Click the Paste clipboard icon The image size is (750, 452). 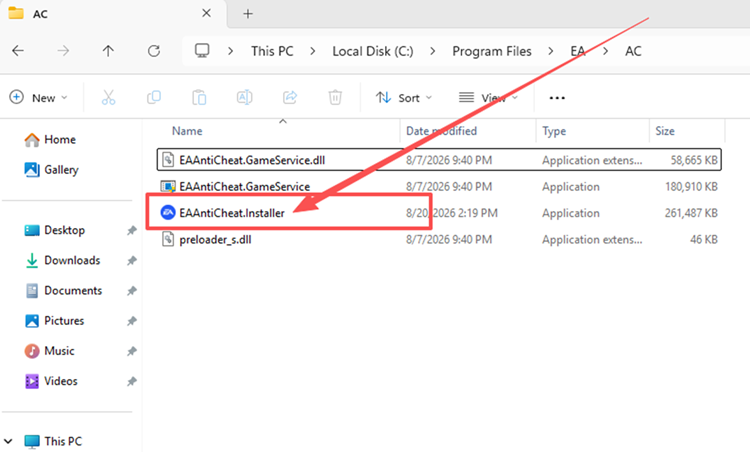[199, 98]
